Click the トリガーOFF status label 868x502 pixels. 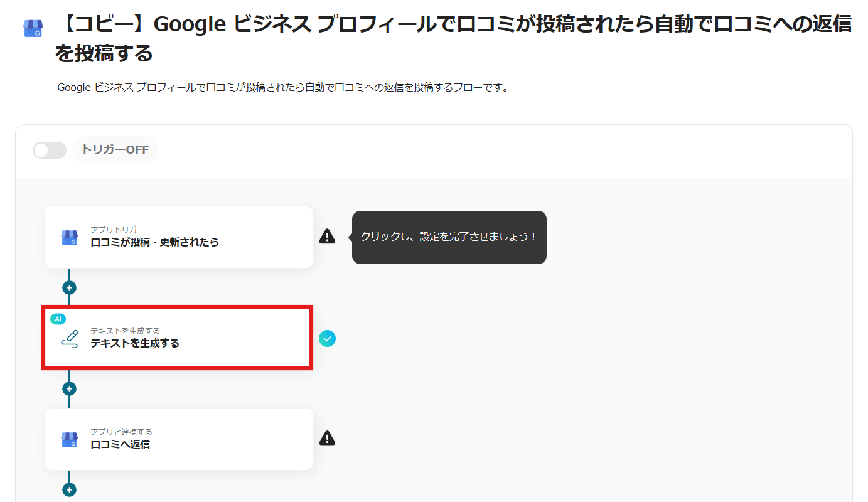[115, 151]
